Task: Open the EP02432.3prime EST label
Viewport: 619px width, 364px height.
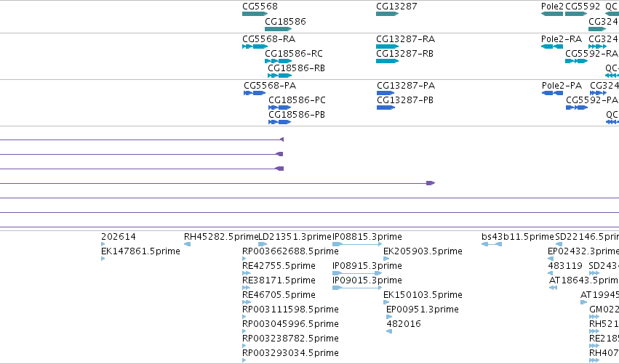Action: [x=583, y=251]
